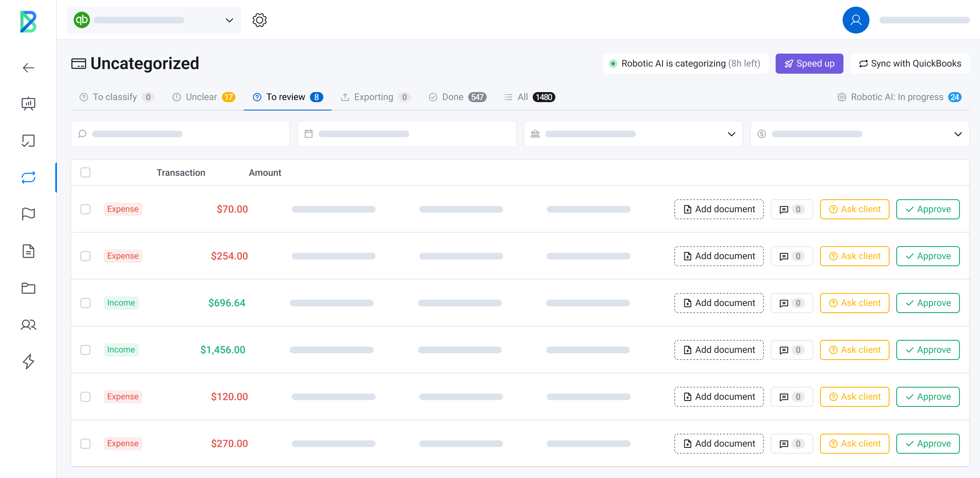Click the search input field
Viewport: 980px width, 478px height.
point(180,134)
